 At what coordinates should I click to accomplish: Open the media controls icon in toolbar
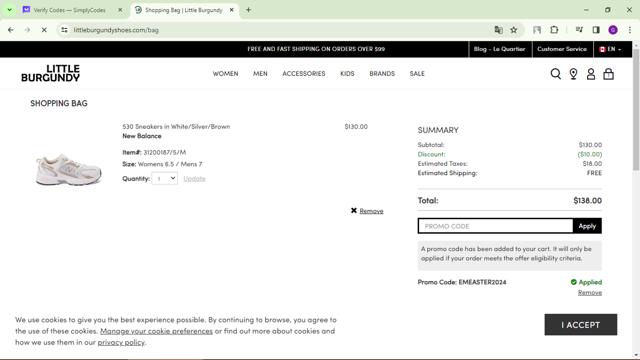coord(579,30)
